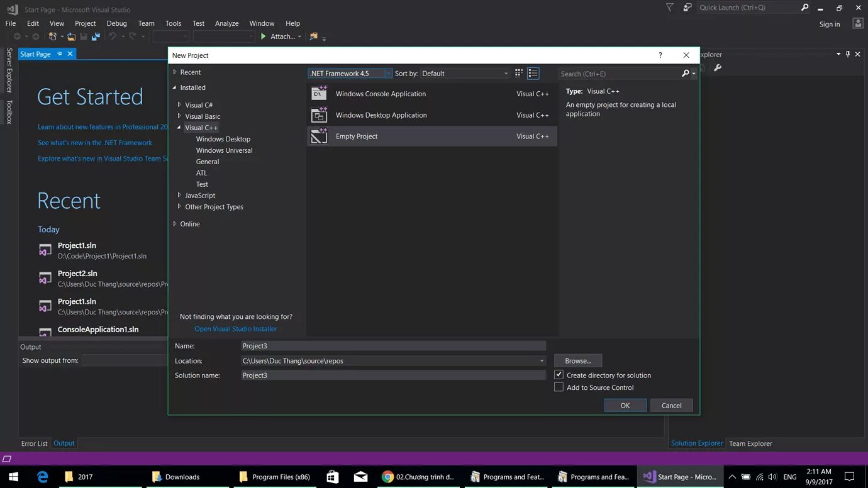This screenshot has width=868, height=488.
Task: Expand the Visual Basic node
Action: tap(179, 116)
